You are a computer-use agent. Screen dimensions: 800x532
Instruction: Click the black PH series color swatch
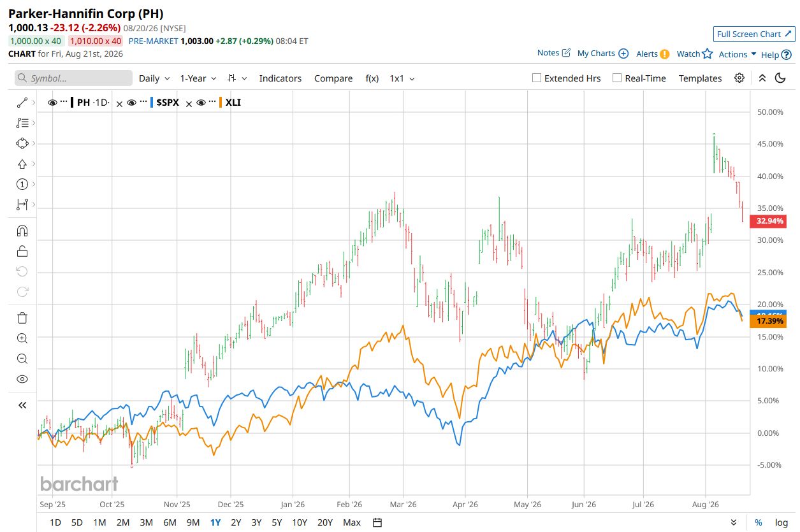(72, 103)
